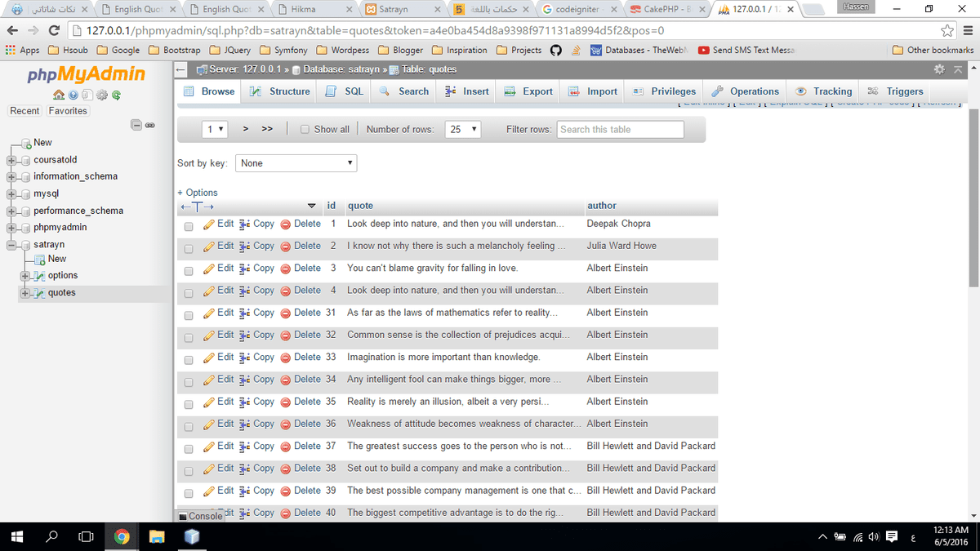The width and height of the screenshot is (980, 551).
Task: Switch to the Structure tab
Action: click(x=280, y=91)
